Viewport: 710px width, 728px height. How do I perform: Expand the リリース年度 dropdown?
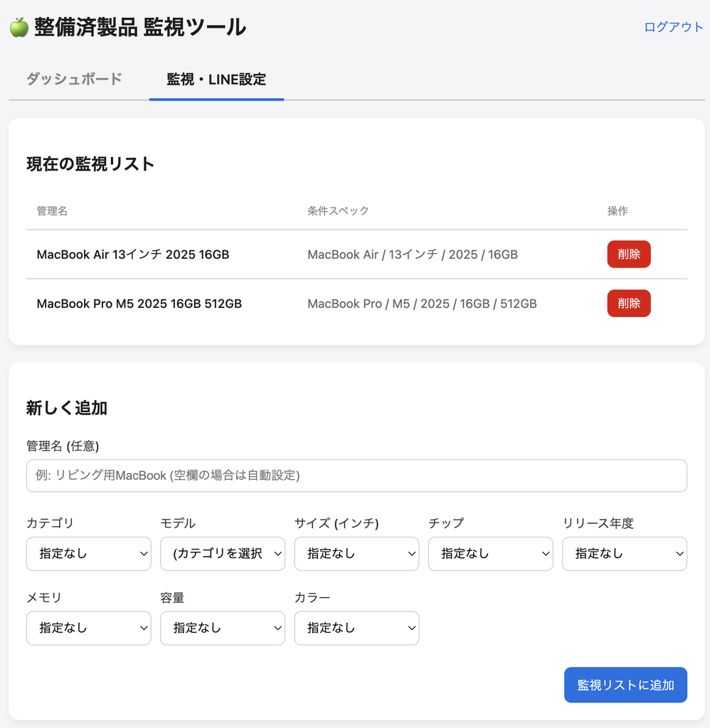pos(624,554)
